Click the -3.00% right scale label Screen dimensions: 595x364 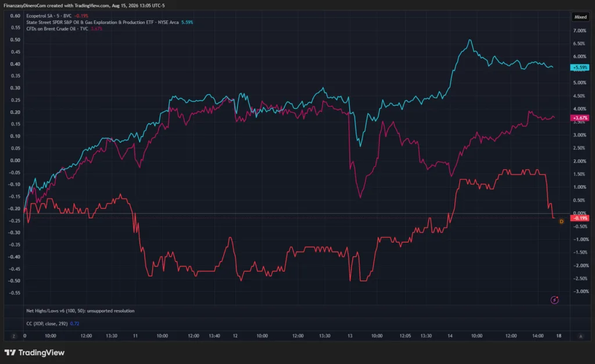580,291
